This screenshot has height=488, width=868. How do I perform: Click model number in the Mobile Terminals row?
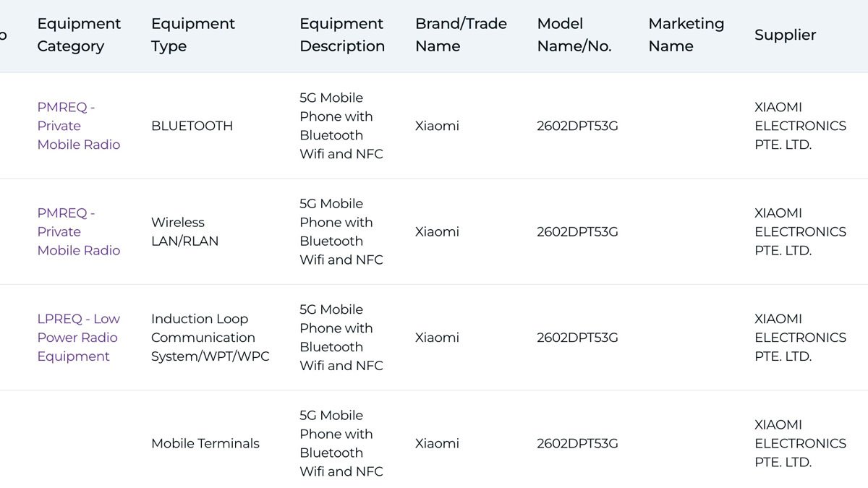click(577, 443)
